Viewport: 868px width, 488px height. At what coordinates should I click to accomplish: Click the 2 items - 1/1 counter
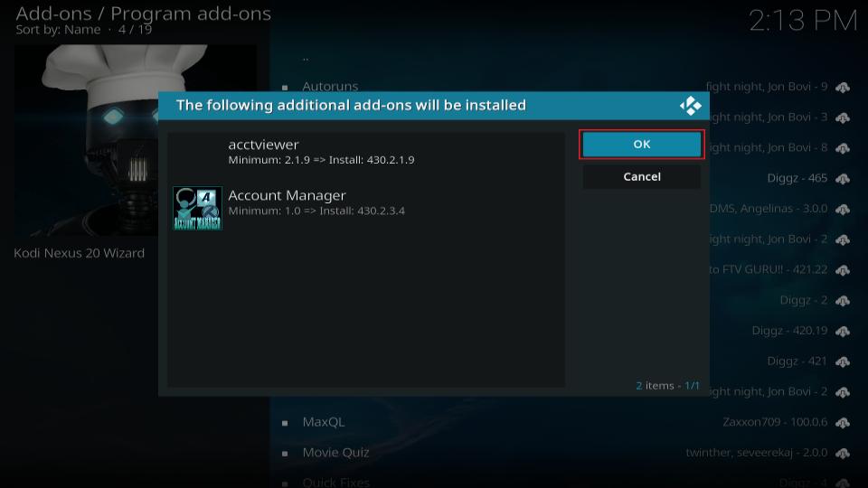click(x=667, y=386)
